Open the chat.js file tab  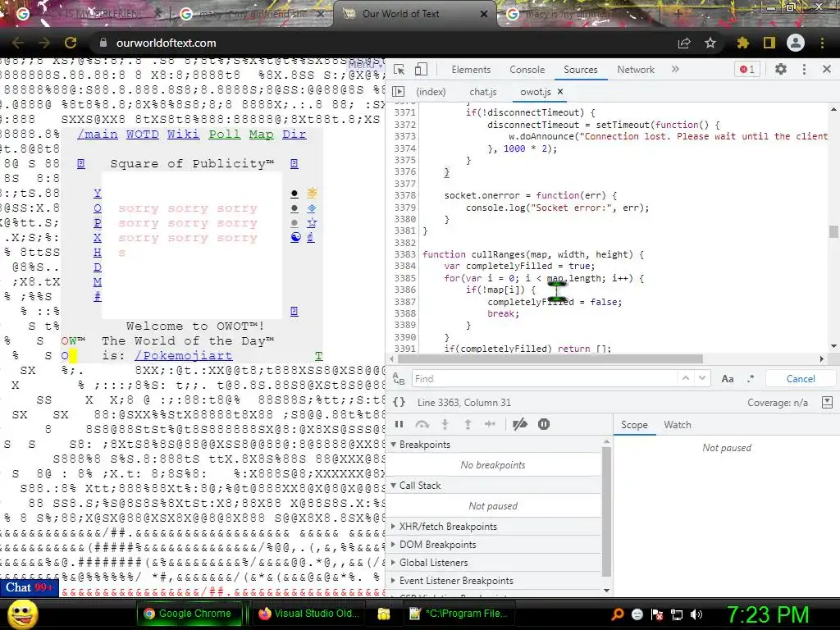point(483,92)
